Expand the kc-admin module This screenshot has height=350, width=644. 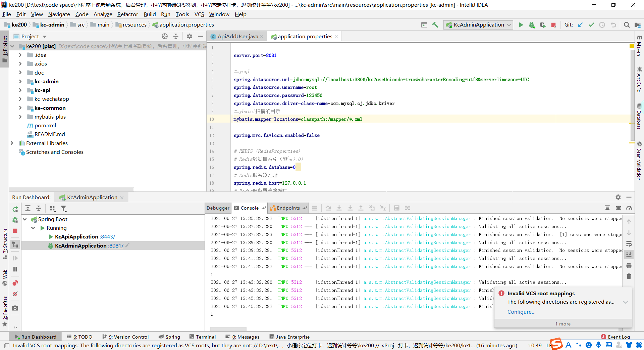coord(20,81)
